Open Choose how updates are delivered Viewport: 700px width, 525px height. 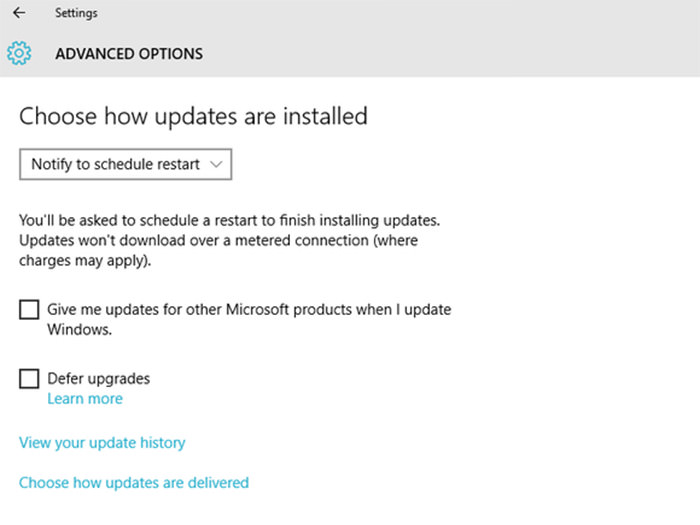pos(134,482)
